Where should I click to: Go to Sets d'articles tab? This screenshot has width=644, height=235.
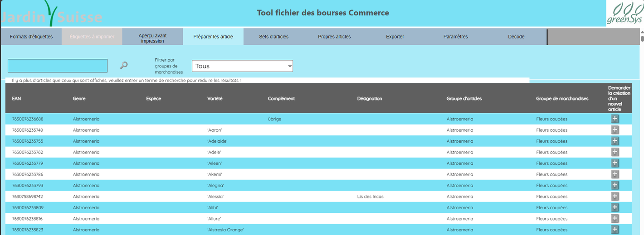coord(273,37)
